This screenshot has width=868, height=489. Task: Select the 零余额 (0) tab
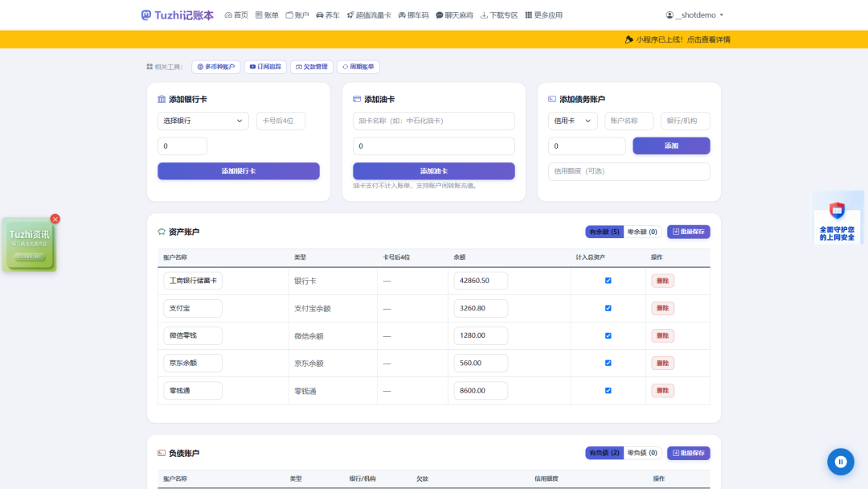coord(642,232)
